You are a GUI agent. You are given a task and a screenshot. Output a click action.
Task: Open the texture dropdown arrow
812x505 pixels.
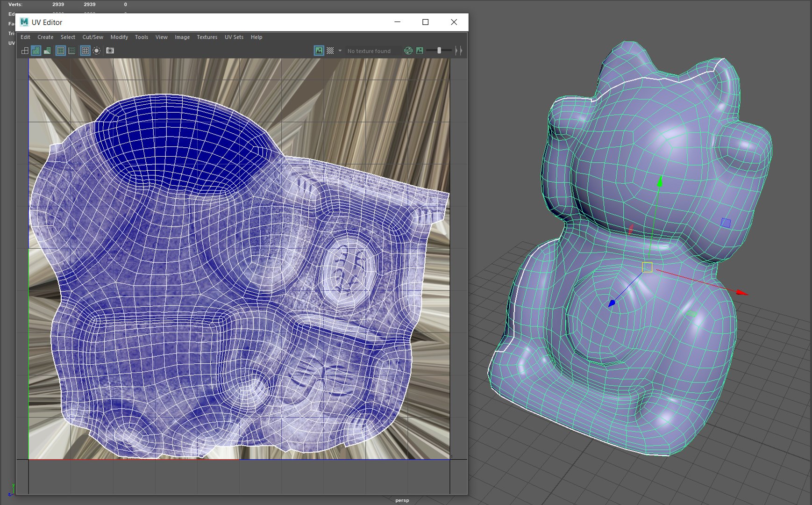[340, 50]
